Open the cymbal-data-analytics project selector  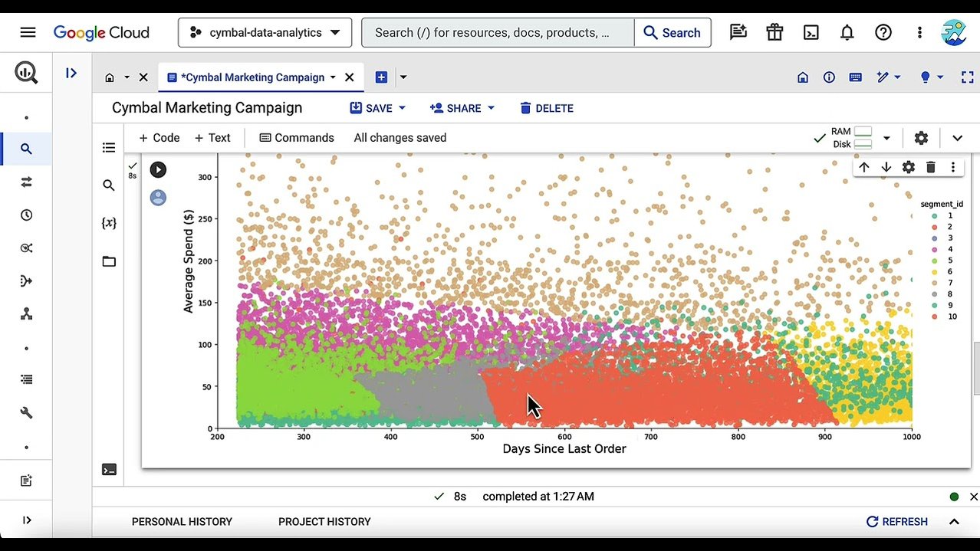tap(265, 32)
